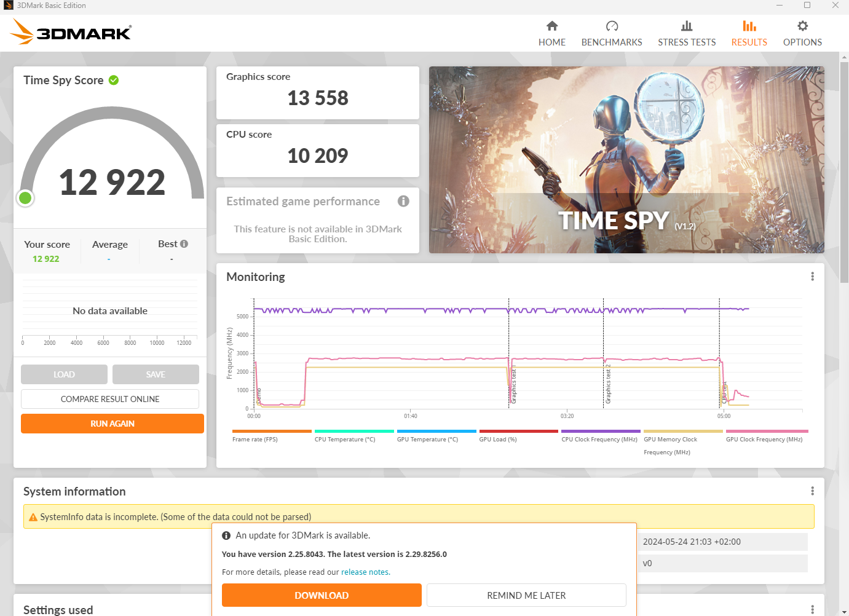849x616 pixels.
Task: Toggle CPU Clock Frequency legend swatch
Action: point(600,432)
